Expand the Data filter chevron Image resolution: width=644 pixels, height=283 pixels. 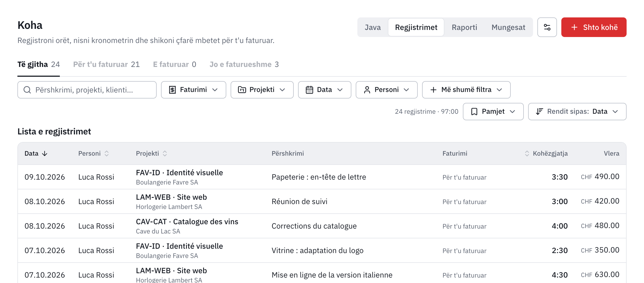(x=340, y=90)
